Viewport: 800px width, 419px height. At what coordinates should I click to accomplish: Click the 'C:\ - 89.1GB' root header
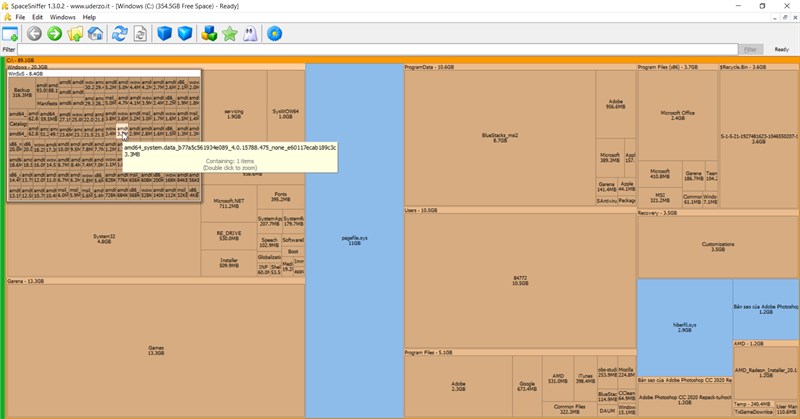click(402, 60)
